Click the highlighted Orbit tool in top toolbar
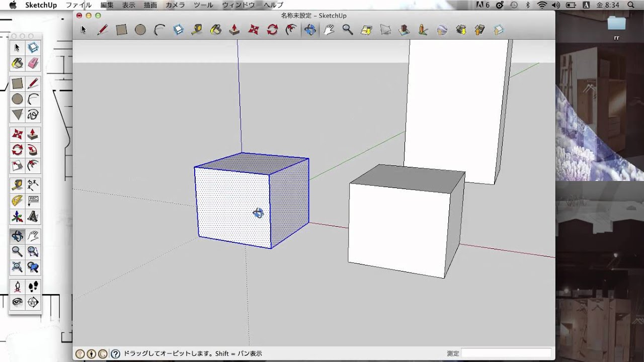Screen dimensions: 644x362 [310, 30]
